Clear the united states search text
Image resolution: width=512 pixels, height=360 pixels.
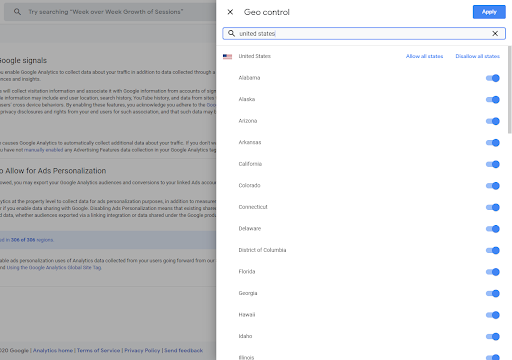pos(495,33)
